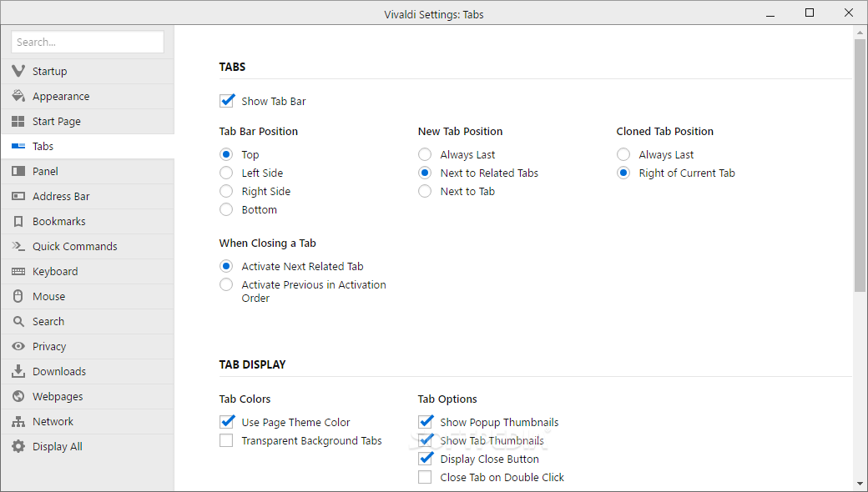
Task: Click the Mouse icon in sidebar
Action: tap(18, 296)
